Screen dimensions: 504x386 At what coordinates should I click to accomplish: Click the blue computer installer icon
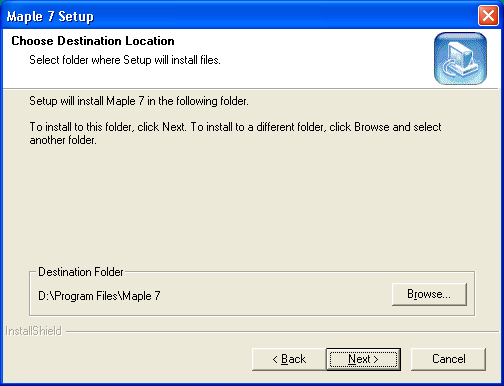[460, 58]
